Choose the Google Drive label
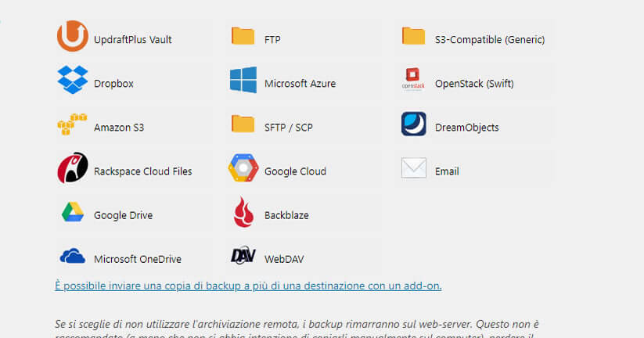 123,215
